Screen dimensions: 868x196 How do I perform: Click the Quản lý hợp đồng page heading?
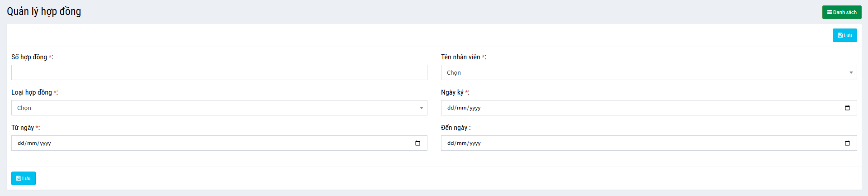[44, 11]
